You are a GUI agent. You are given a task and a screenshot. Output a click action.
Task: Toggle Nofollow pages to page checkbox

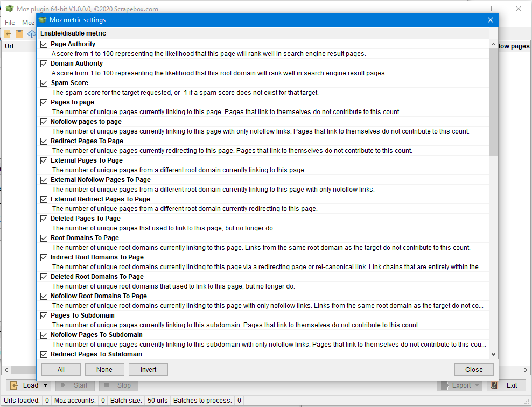click(x=44, y=122)
